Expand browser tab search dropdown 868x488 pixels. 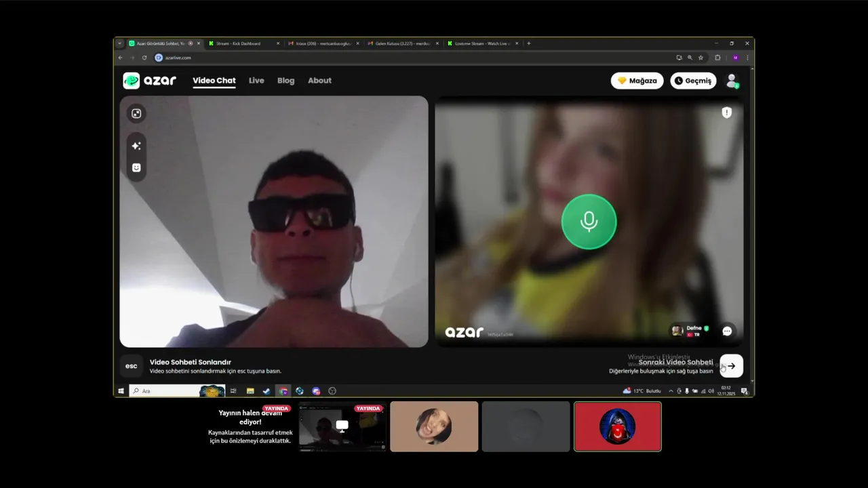pos(120,43)
